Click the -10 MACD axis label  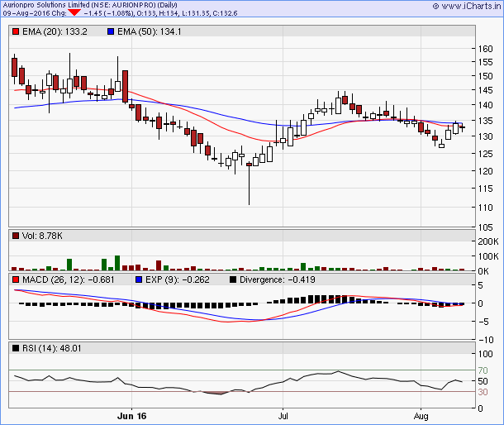point(485,340)
